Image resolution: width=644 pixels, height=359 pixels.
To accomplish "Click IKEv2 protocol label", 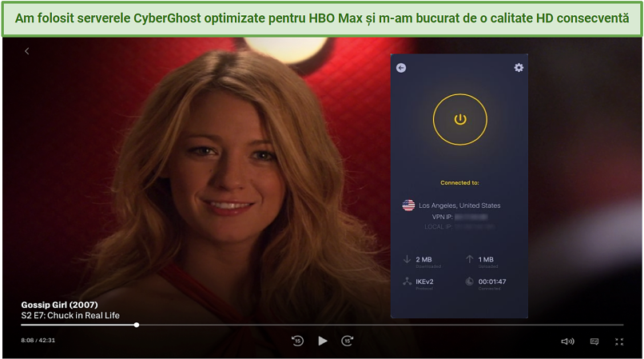I will pos(424,281).
